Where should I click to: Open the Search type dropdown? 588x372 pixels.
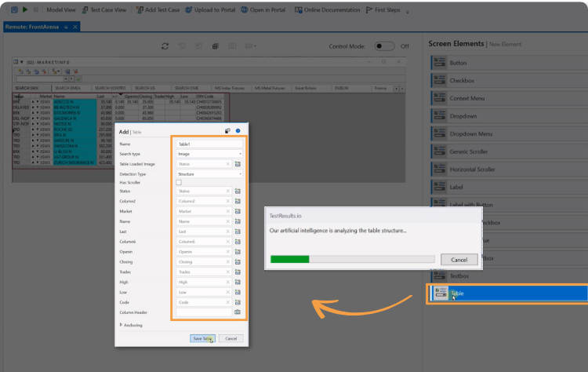pyautogui.click(x=209, y=154)
